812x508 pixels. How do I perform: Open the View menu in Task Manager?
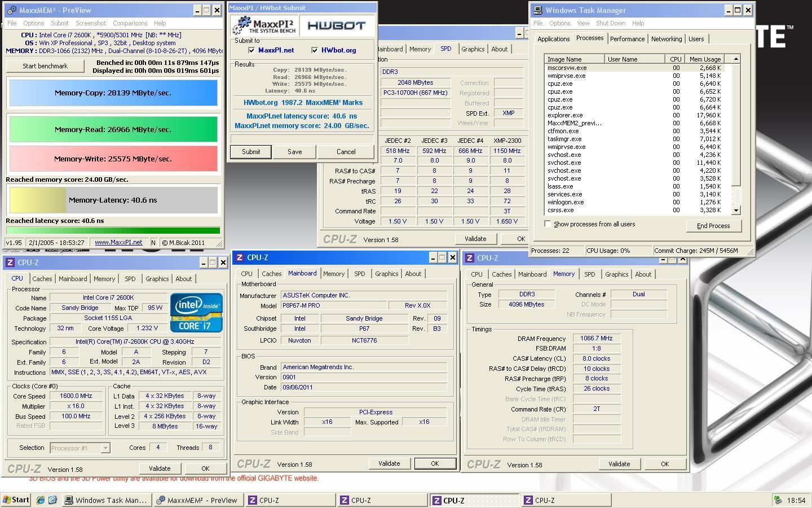coord(583,23)
